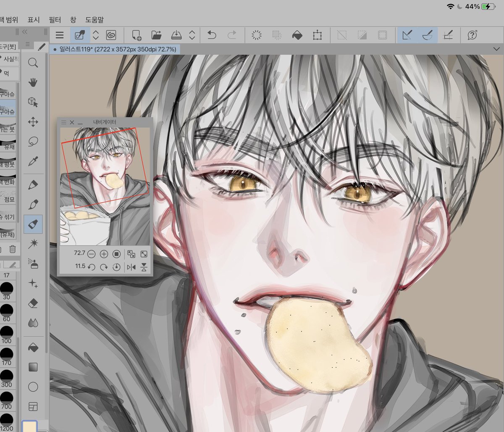This screenshot has height=432, width=504.
Task: Save the file with Save icon
Action: point(177,35)
